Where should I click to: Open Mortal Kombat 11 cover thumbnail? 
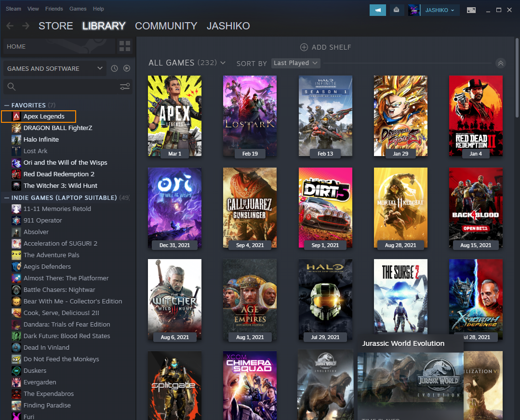tap(400, 208)
